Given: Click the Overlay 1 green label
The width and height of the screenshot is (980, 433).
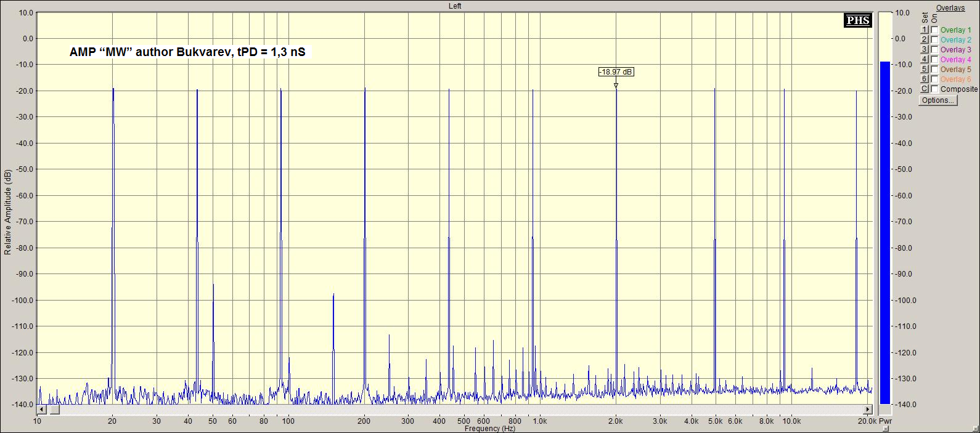Looking at the screenshot, I should (955, 30).
